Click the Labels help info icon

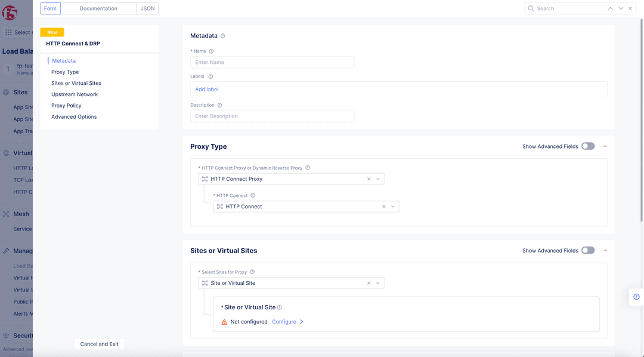point(210,76)
